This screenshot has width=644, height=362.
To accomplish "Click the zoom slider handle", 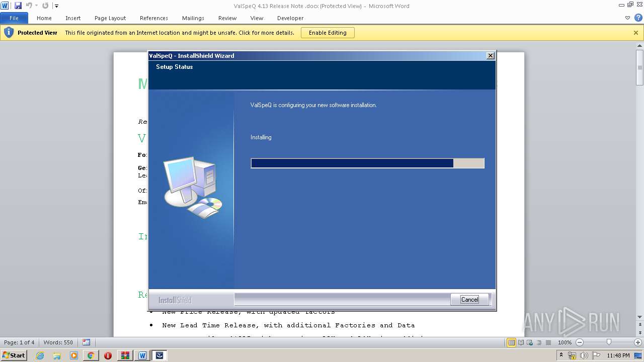I will click(x=609, y=342).
